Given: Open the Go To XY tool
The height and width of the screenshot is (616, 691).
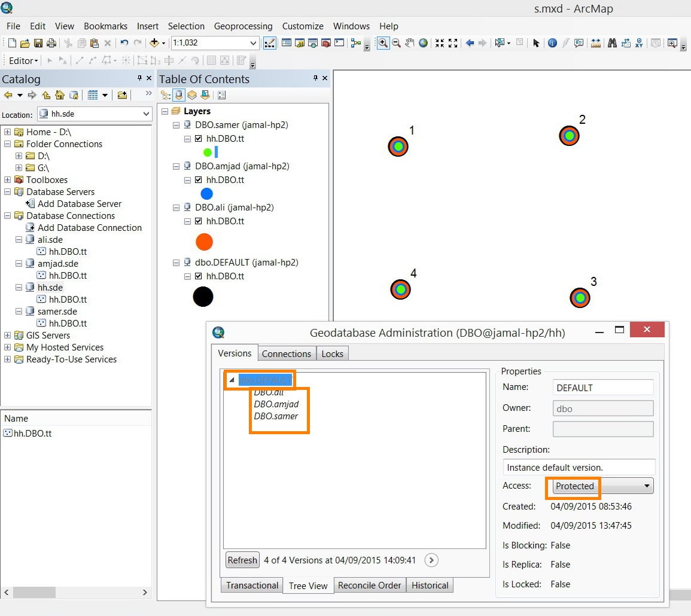Looking at the screenshot, I should tap(639, 42).
